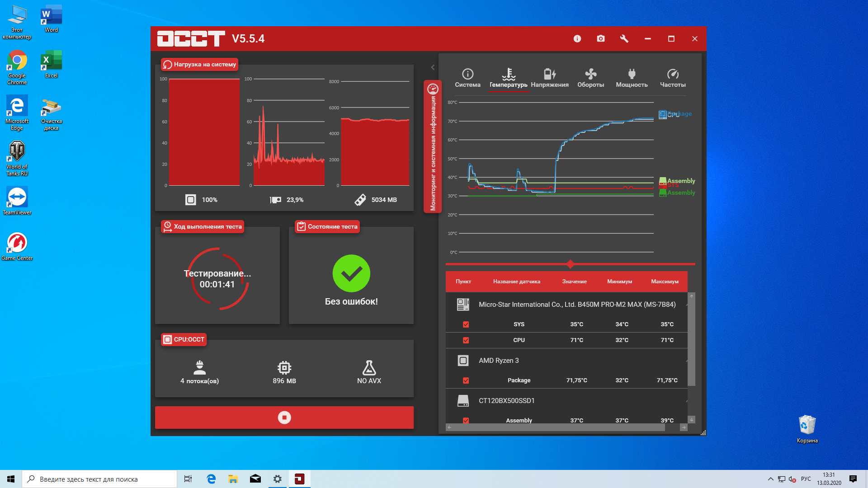Screen dimensions: 868x488
Task: Click the memory icon beside 5034 MB
Action: (360, 200)
